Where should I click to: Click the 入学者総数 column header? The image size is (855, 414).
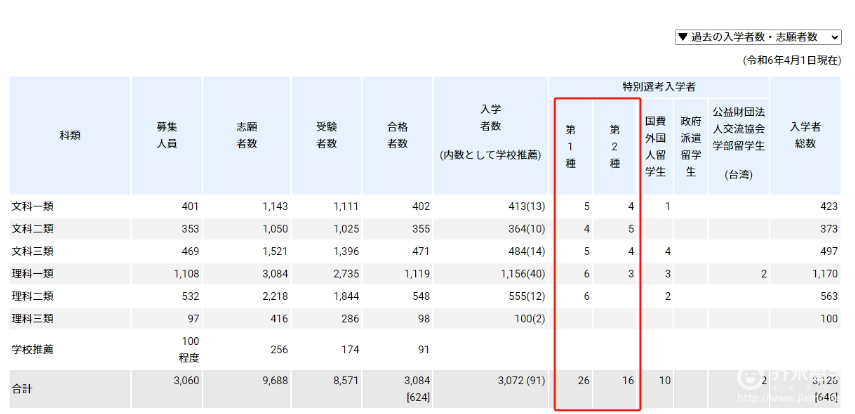coord(805,136)
